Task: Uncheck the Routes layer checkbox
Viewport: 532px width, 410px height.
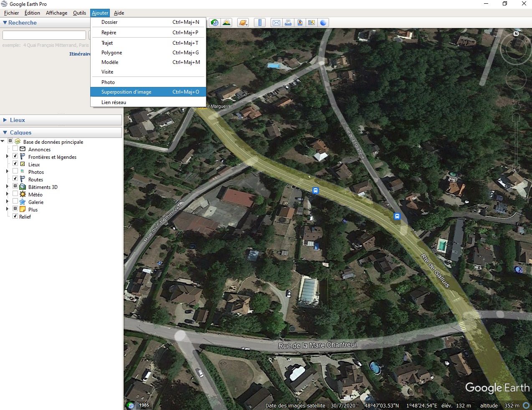Action: click(15, 179)
